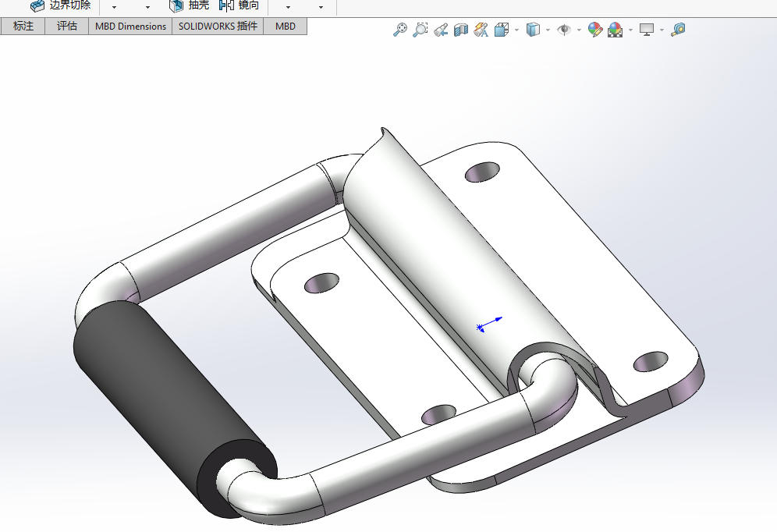Click the Apply Scene icon
The image size is (777, 532).
pyautogui.click(x=616, y=30)
